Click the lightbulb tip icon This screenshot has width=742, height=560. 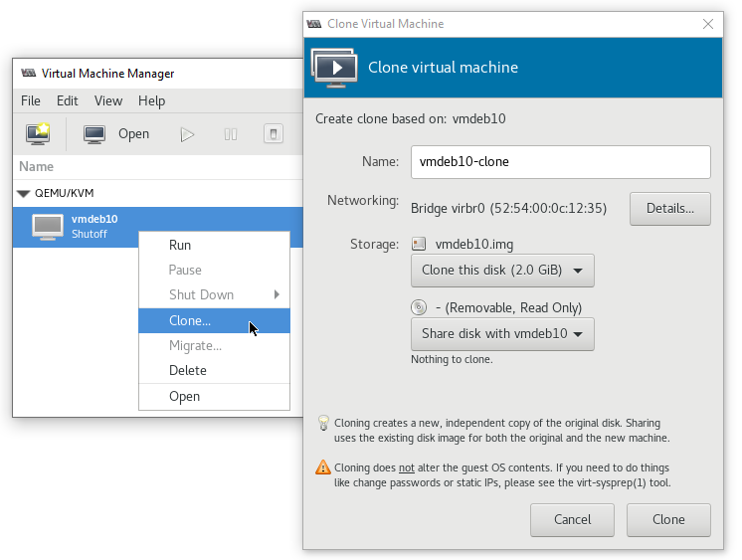point(323,423)
